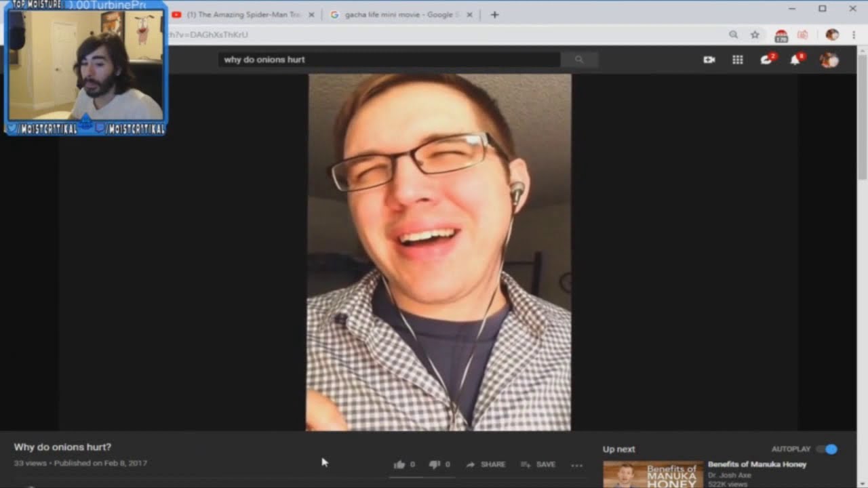The image size is (868, 488).
Task: Open the Chrome profile avatar
Action: (832, 35)
